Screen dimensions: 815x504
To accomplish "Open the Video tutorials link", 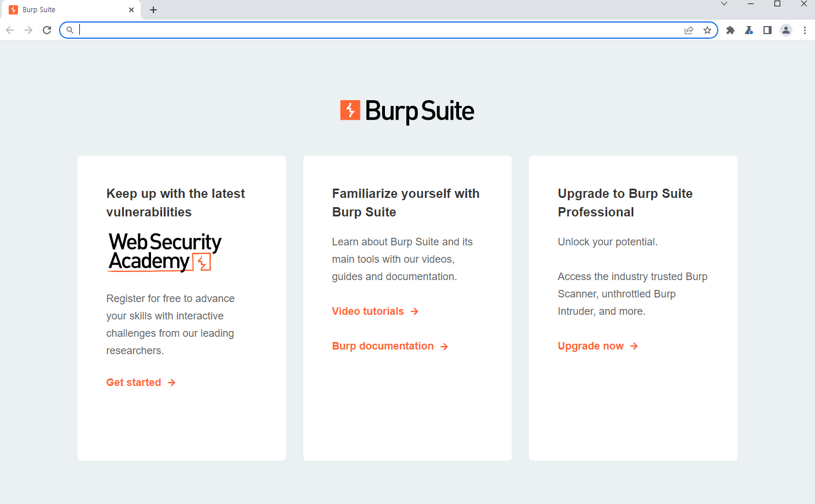I will [x=368, y=311].
